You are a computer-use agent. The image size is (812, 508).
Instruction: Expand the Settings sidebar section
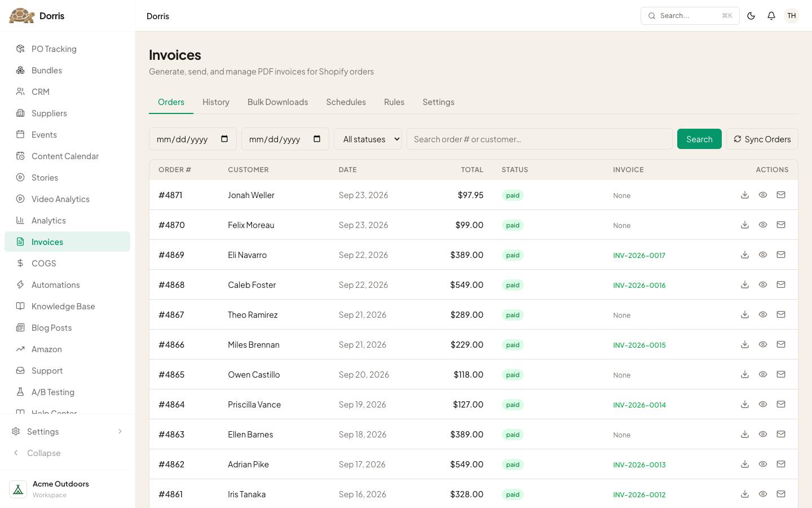[67, 431]
